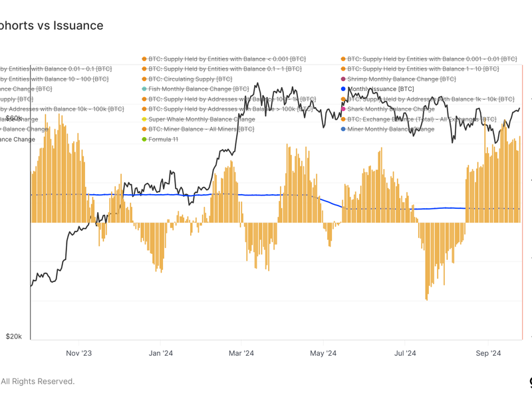Click the green Formula 11 legend marker
The width and height of the screenshot is (532, 399).
[x=144, y=139]
